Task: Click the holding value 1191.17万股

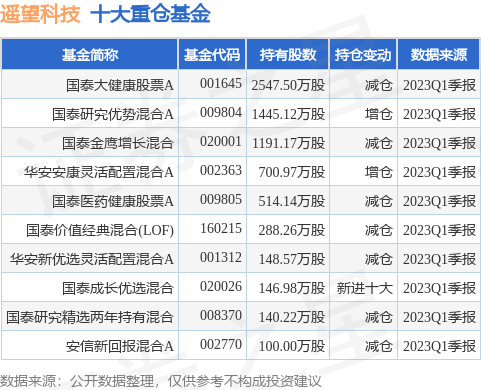Action: click(x=288, y=143)
